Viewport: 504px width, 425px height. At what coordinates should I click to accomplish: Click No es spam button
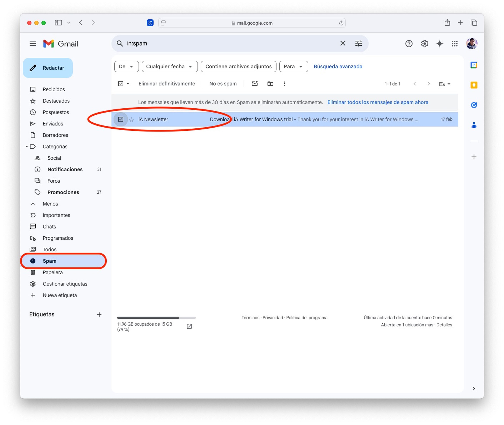(x=223, y=84)
